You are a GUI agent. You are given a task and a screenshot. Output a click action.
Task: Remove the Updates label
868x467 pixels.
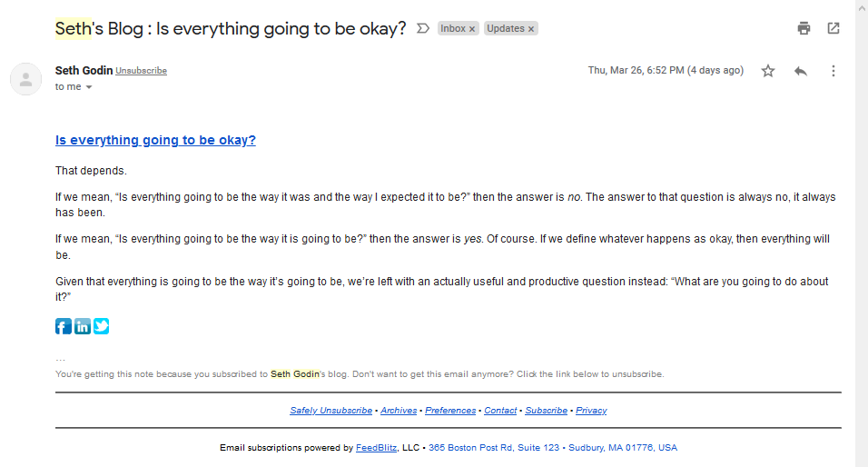point(531,29)
